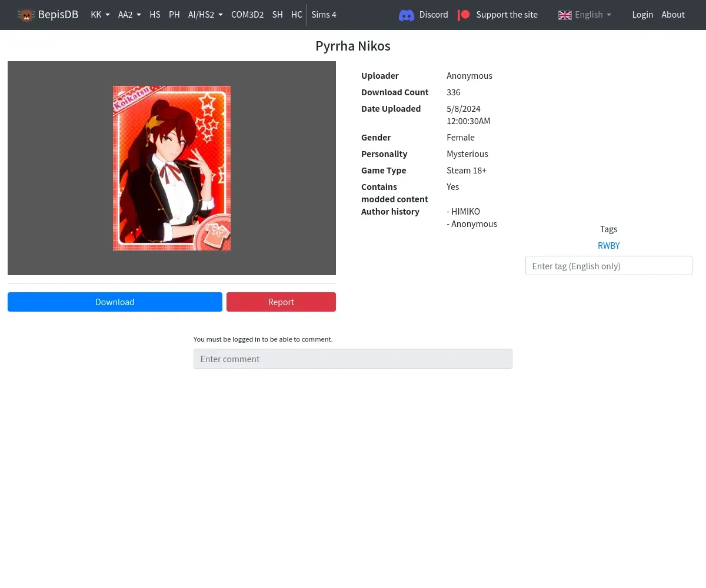Click the Steam 18+ game type

467,171
